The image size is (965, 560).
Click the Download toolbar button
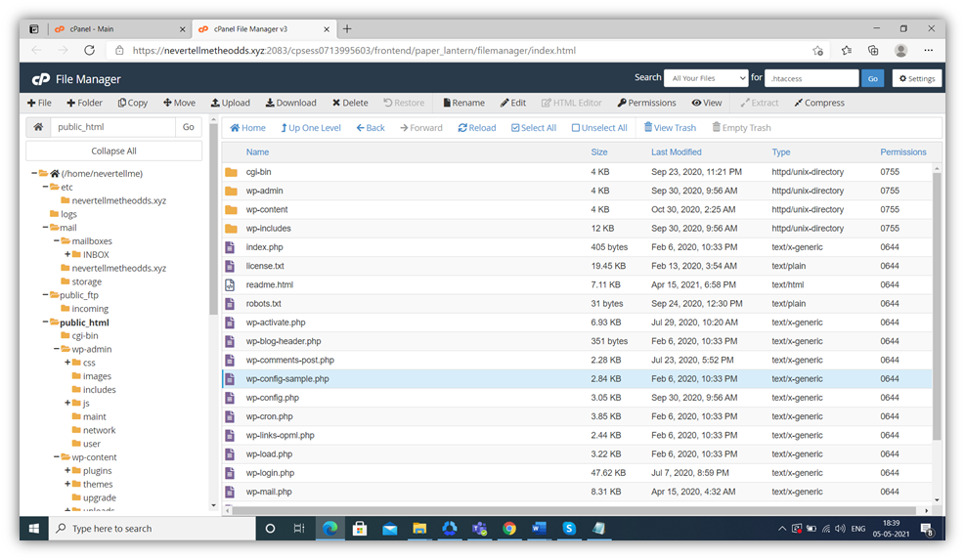(x=290, y=103)
